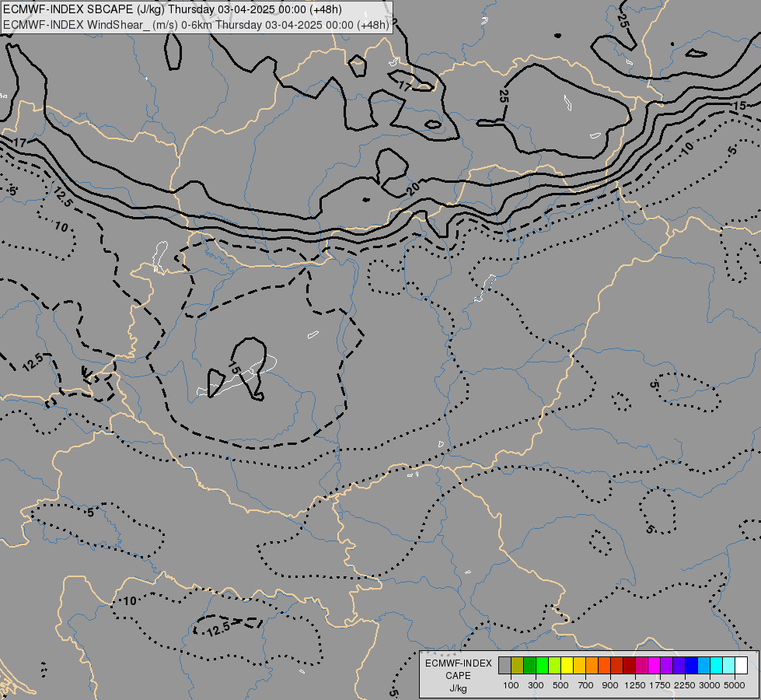Click the J/kg unit label in legend
Viewport: 761px width, 700px height.
pyautogui.click(x=458, y=689)
